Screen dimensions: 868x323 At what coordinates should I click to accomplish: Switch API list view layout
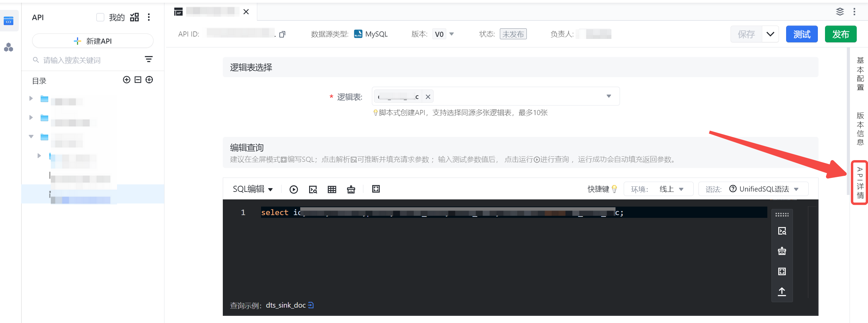[135, 17]
